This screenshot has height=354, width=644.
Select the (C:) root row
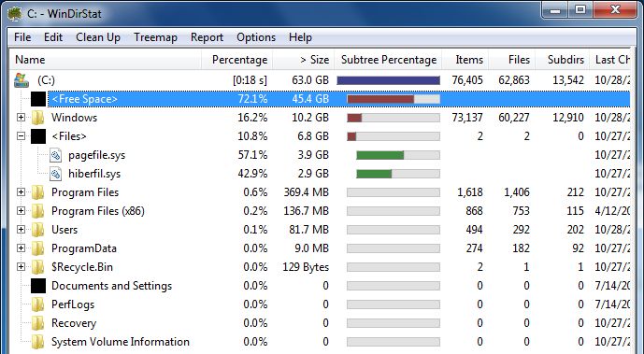click(x=46, y=80)
